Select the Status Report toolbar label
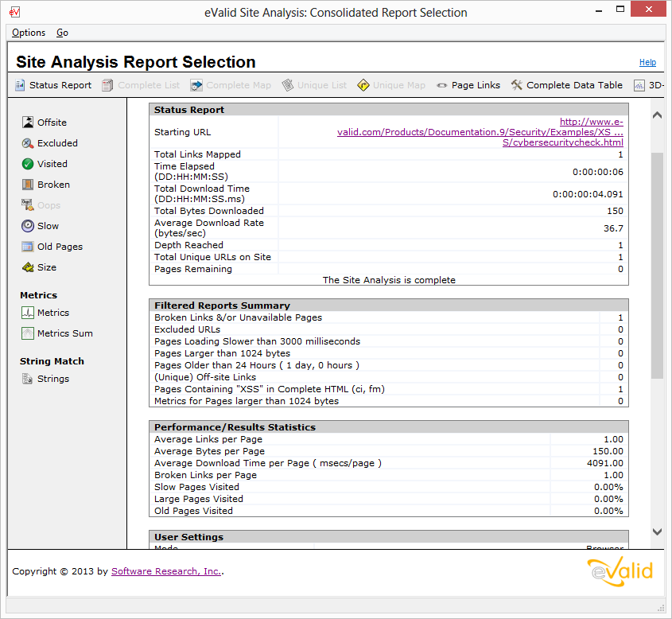The image size is (672, 619). tap(60, 85)
